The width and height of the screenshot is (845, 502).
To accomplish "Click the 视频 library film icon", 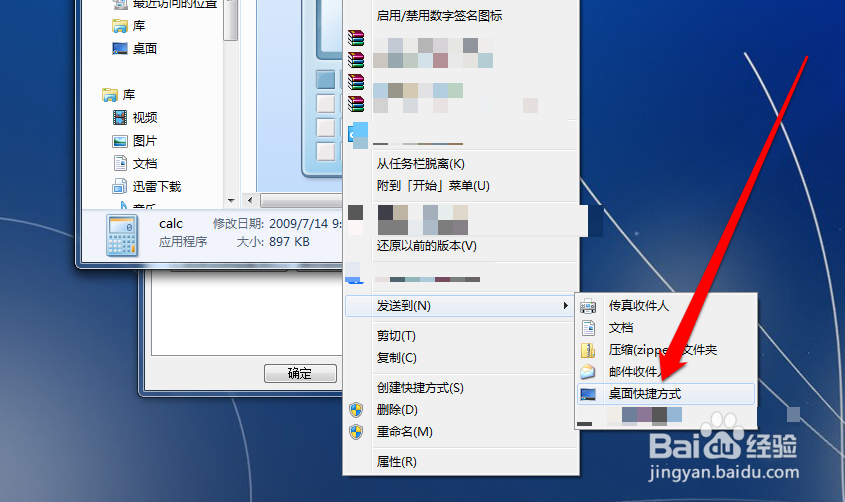I will [120, 117].
